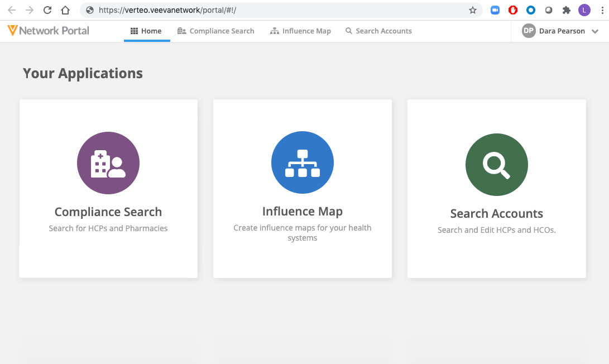Open the Compliance Search title link
This screenshot has height=364, width=609.
[108, 212]
